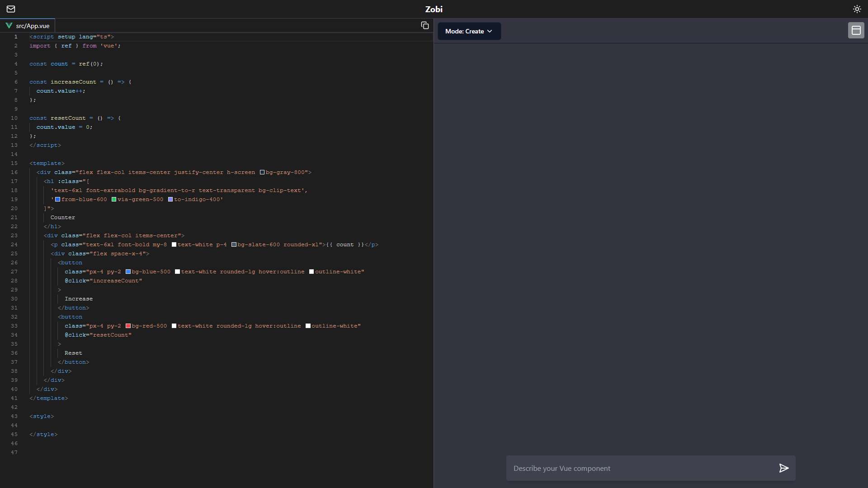Click line number 47 in the gutter

pos(14,452)
